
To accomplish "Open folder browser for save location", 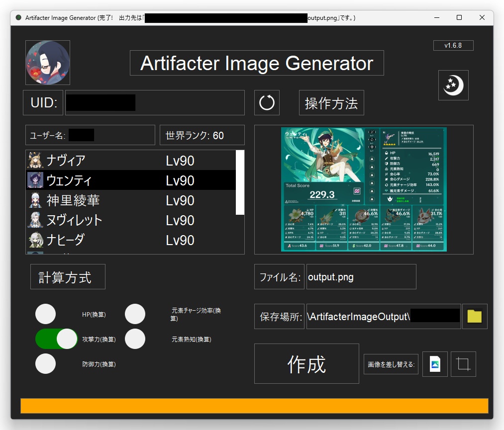I will coord(475,316).
